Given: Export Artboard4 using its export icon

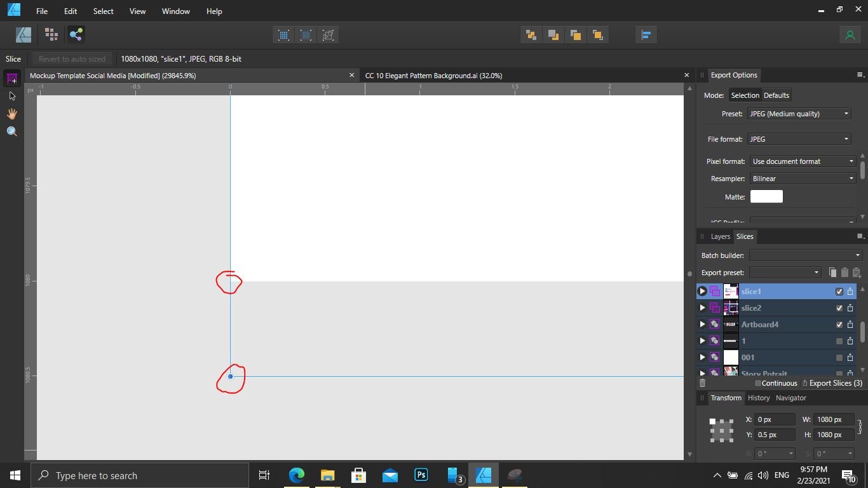Looking at the screenshot, I should [850, 324].
